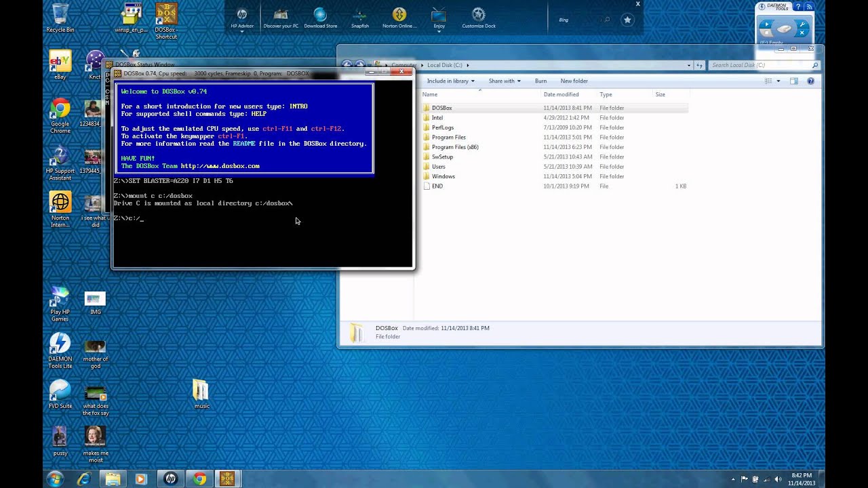
Task: Click New folder in Explorer toolbar
Action: (x=574, y=81)
